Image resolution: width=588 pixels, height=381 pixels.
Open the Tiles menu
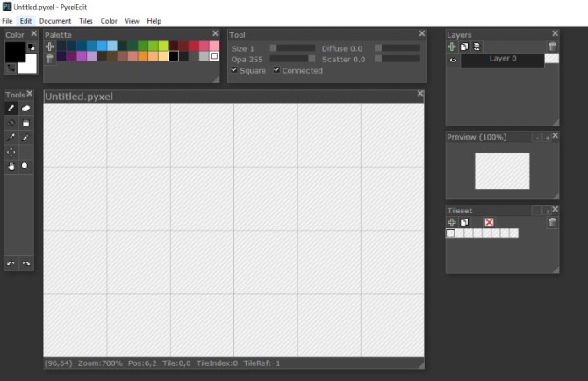point(86,21)
